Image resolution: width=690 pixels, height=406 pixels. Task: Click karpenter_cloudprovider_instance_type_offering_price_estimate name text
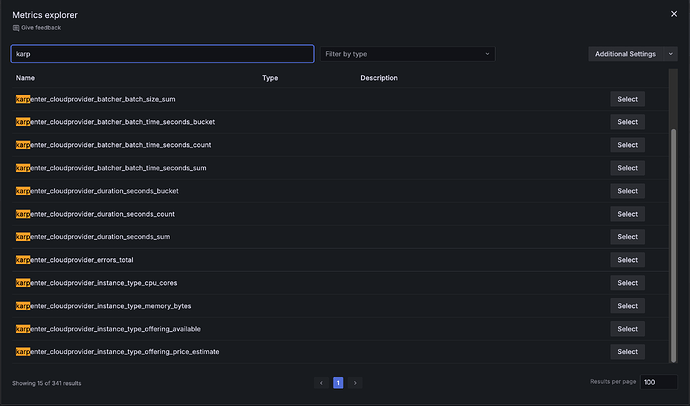tap(117, 351)
